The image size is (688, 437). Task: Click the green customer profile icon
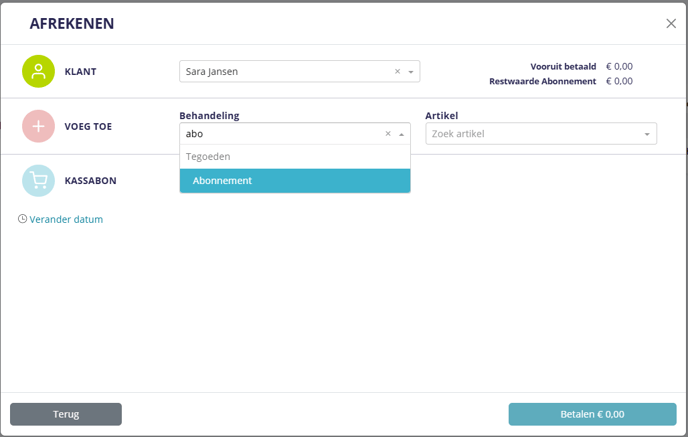click(x=38, y=72)
